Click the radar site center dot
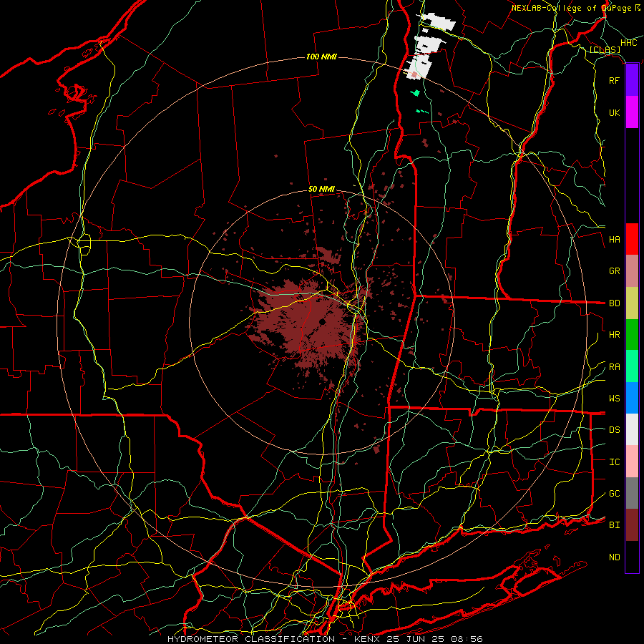This screenshot has width=644, height=644. [x=323, y=321]
